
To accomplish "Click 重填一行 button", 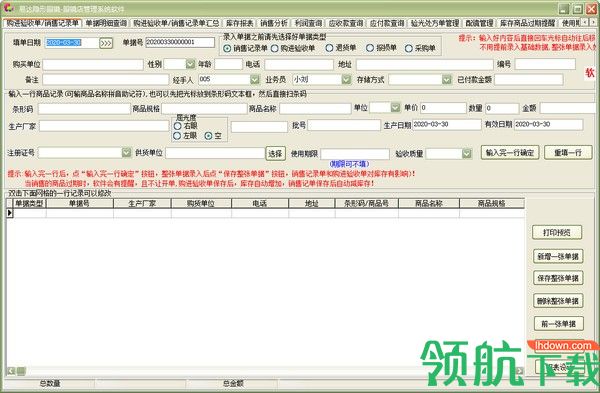I will 568,153.
